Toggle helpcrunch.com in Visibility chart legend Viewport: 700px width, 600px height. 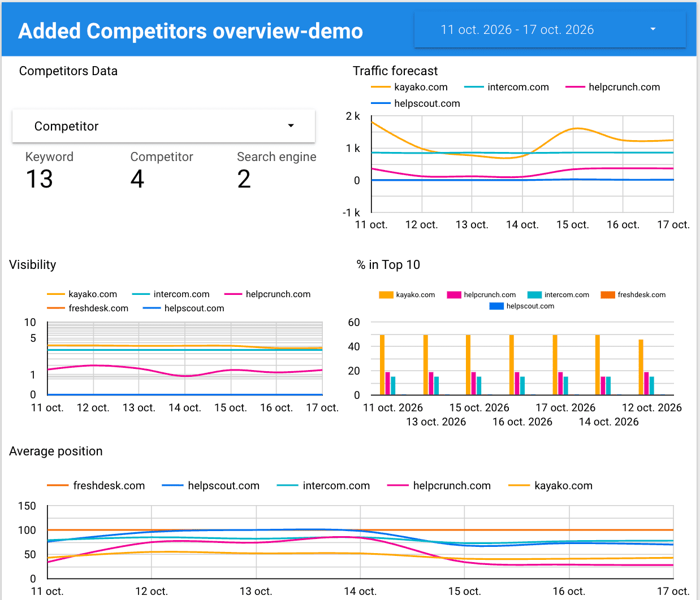pyautogui.click(x=267, y=294)
